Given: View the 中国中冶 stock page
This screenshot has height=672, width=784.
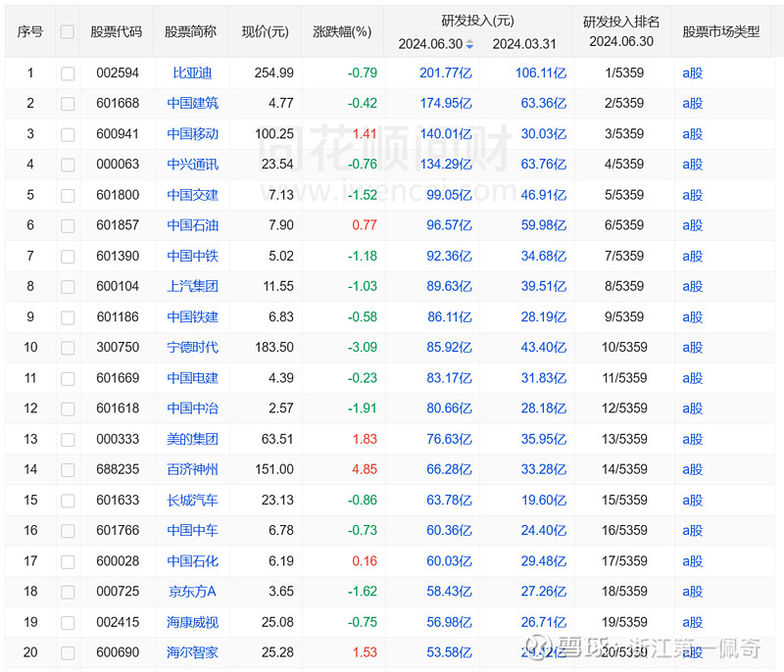Looking at the screenshot, I should click(192, 408).
